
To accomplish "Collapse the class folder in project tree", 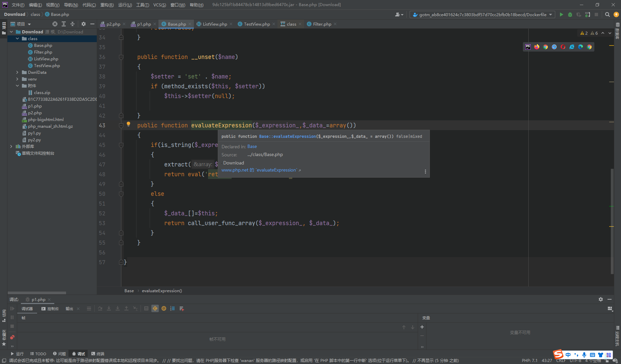I will pos(18,39).
